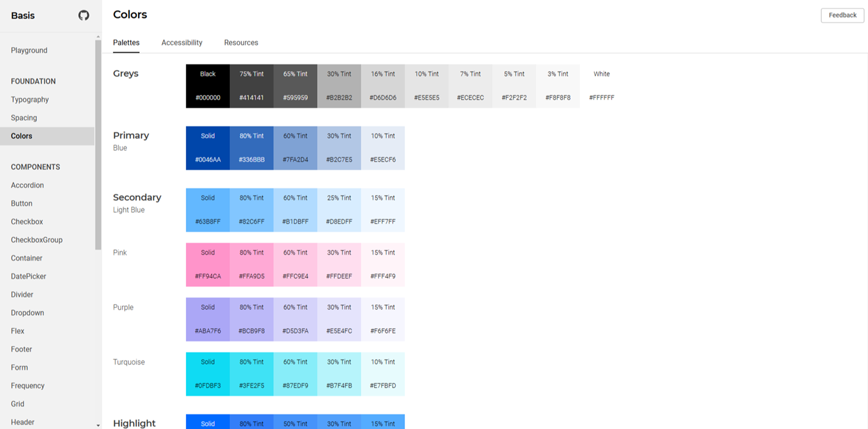Click the Feedback button
868x429 pixels.
(842, 15)
